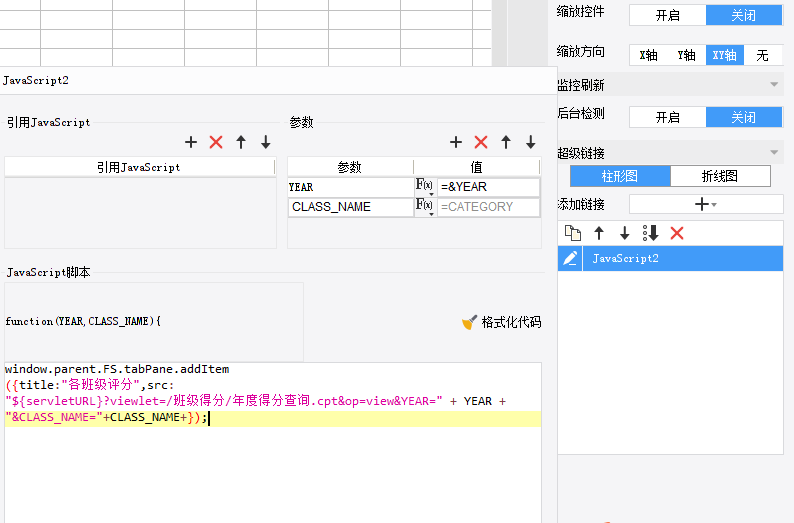This screenshot has width=794, height=523.
Task: Open formula editor for CLASS_NAME parameter
Action: [424, 207]
